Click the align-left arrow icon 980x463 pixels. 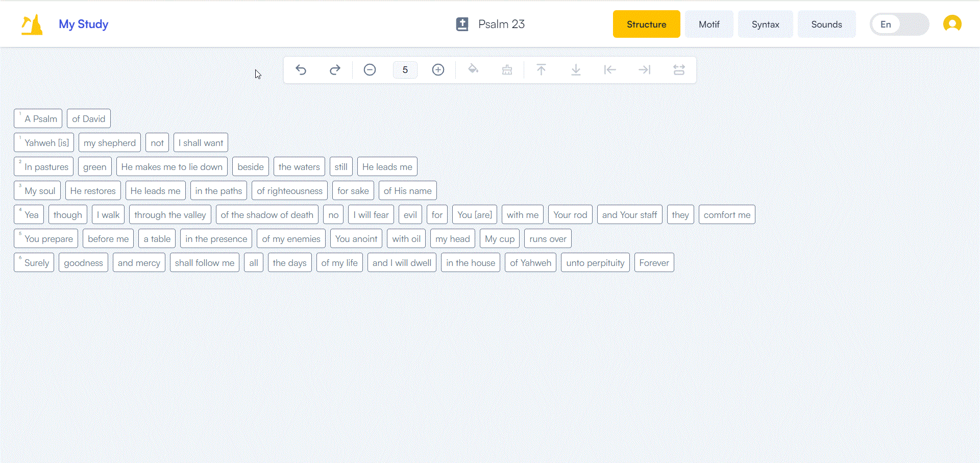[x=610, y=70]
